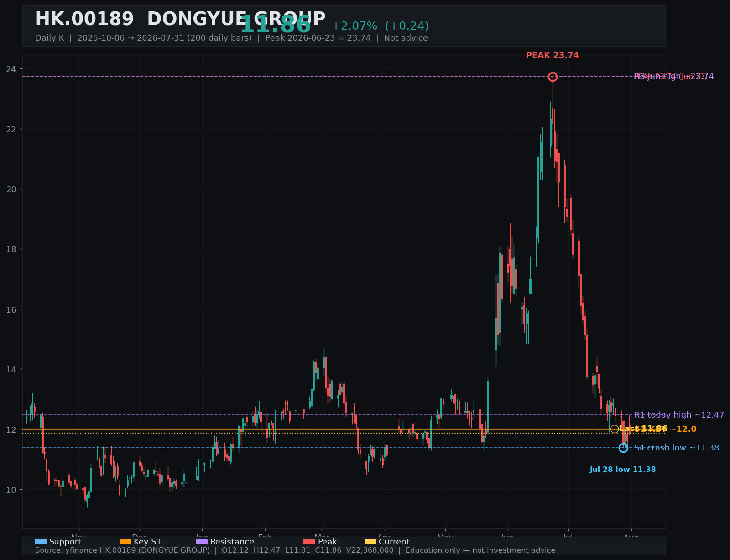The width and height of the screenshot is (730, 560).
Task: Click the 'R1 today high ~12.47' label
Action: pos(679,415)
